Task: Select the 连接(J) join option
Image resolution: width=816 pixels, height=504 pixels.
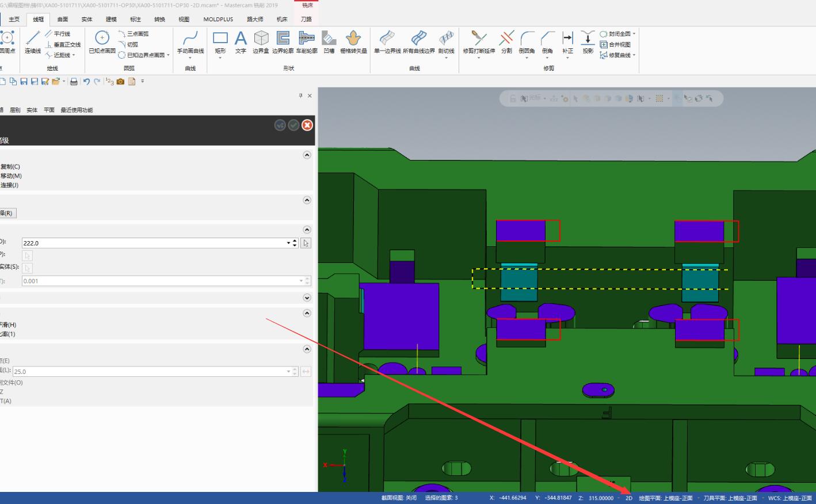Action: click(x=9, y=185)
